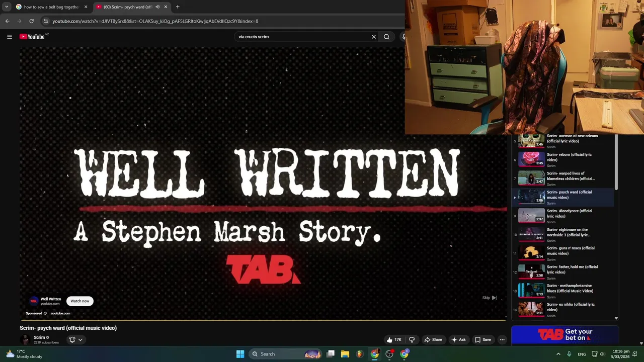Play 'axeman of new orleans' from playlist
This screenshot has height=362, width=644.
tap(562, 141)
